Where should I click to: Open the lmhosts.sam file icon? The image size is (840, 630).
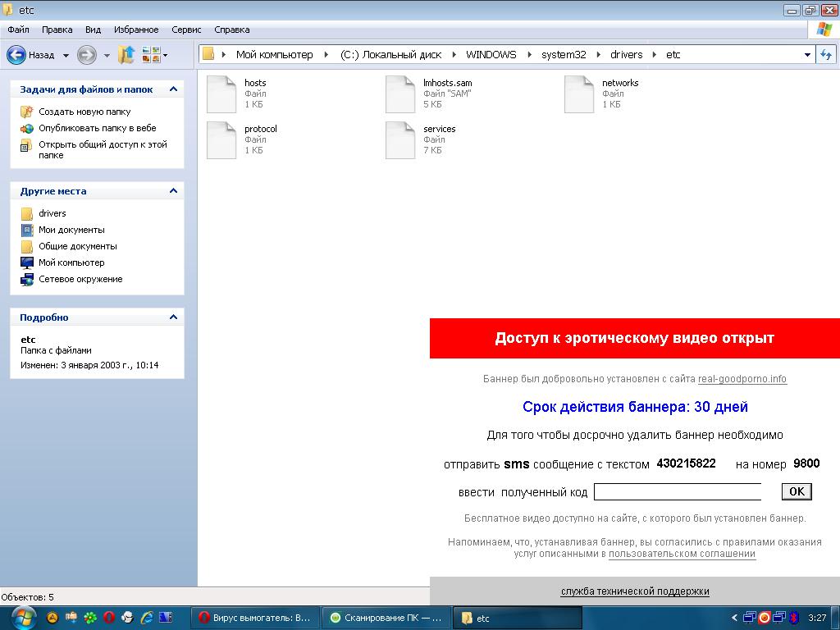(x=400, y=94)
